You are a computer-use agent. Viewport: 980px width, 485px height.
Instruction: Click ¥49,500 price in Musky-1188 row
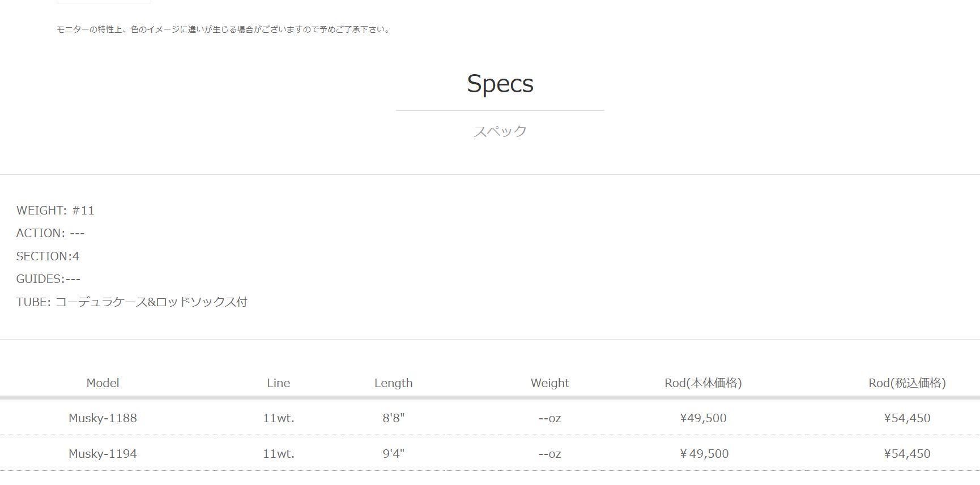(x=703, y=418)
